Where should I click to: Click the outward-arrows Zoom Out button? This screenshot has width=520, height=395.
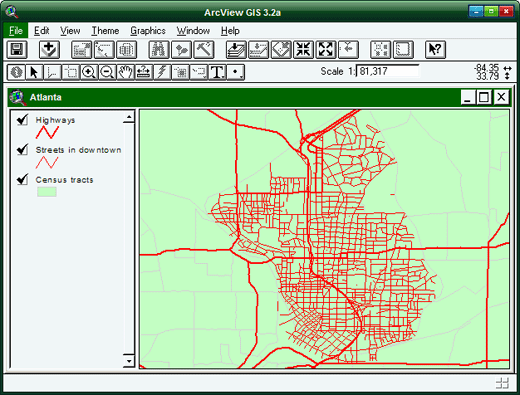[326, 50]
